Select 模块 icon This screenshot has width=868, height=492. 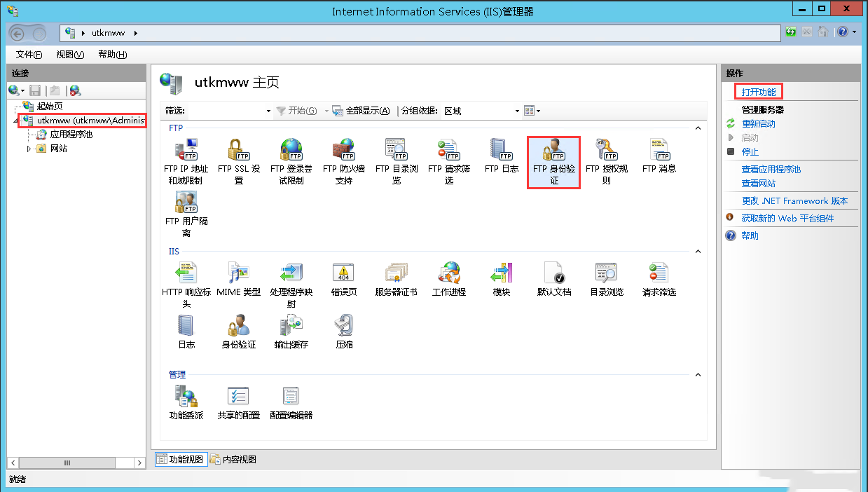[502, 279]
